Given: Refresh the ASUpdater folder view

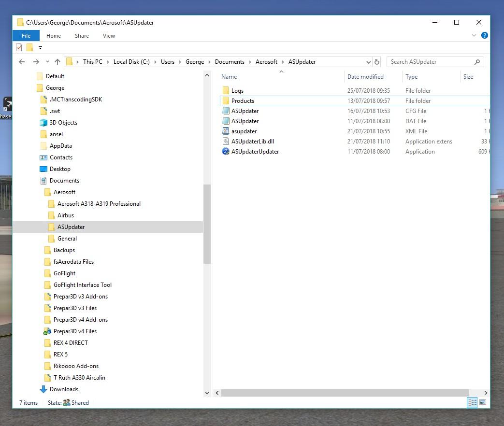Looking at the screenshot, I should [x=377, y=62].
